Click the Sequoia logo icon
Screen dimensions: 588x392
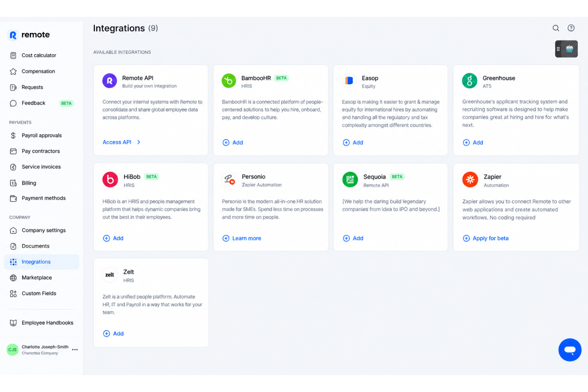tap(350, 180)
